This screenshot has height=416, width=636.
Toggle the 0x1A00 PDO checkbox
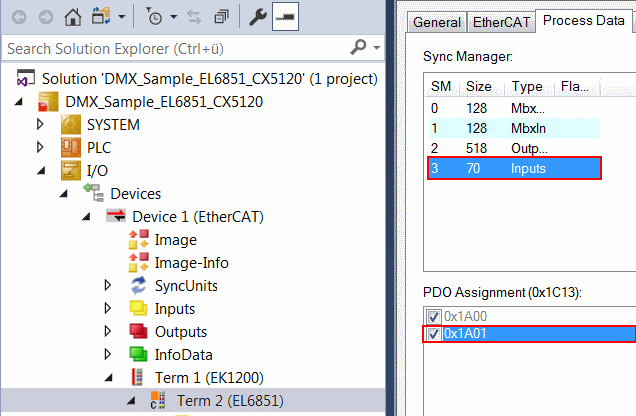pos(434,316)
